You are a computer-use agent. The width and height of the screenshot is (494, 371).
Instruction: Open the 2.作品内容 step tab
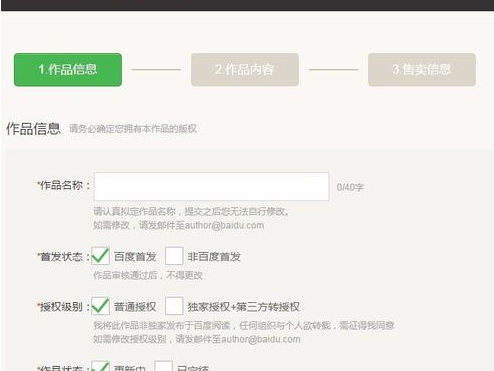pyautogui.click(x=245, y=70)
